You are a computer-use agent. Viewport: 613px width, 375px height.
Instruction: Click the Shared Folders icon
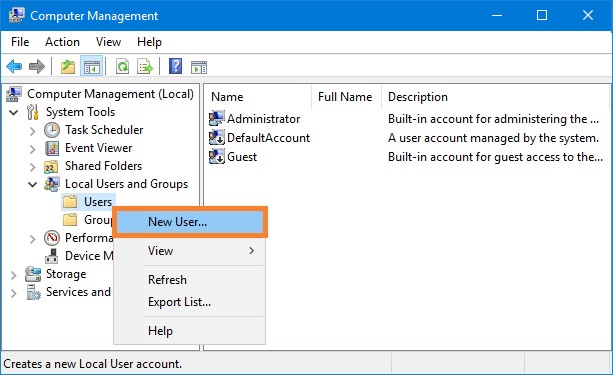51,167
